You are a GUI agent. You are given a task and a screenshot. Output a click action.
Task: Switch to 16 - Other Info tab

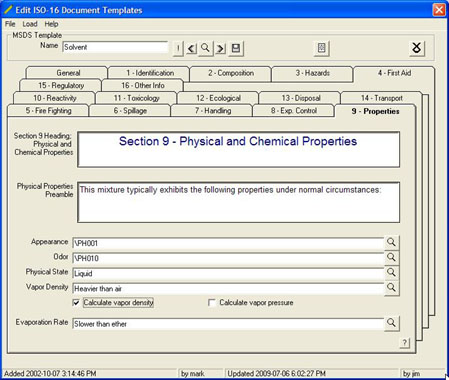143,86
